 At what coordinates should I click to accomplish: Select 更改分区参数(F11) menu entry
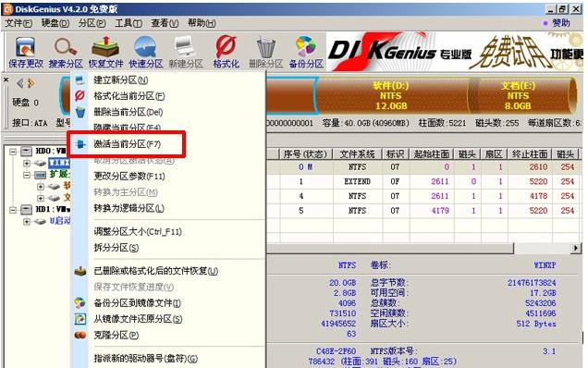(x=169, y=176)
